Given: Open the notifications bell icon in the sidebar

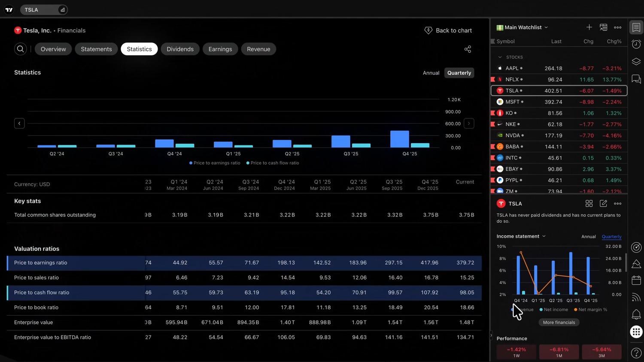Looking at the screenshot, I should (x=636, y=314).
